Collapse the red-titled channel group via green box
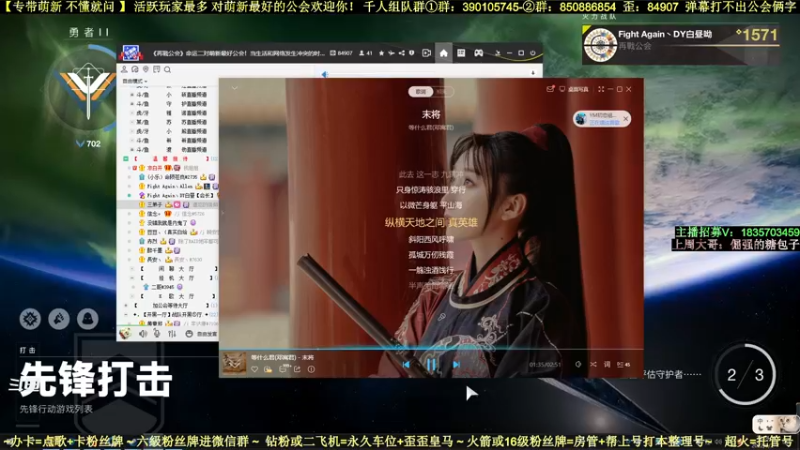800x450 pixels. coord(126,159)
